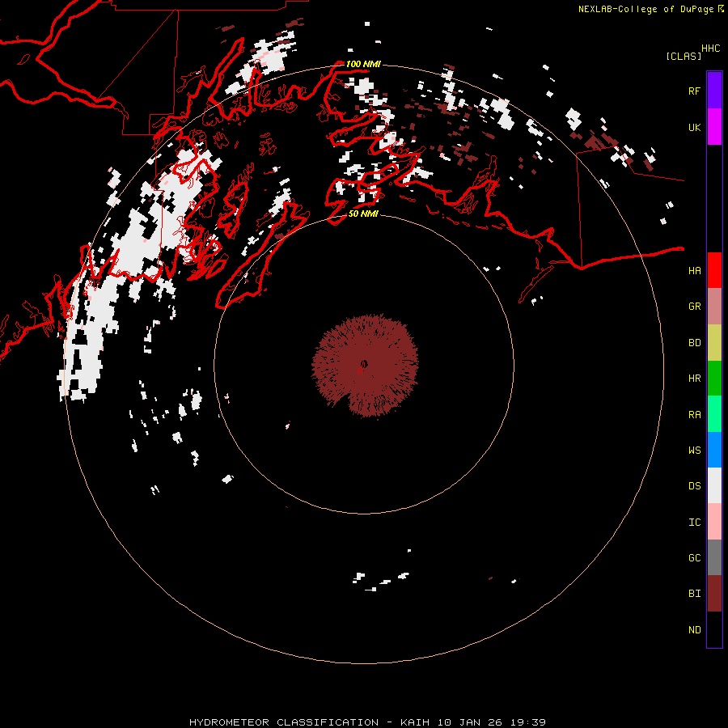This screenshot has height=728, width=728.
Task: Select the DS white legend swatch
Action: [x=714, y=485]
